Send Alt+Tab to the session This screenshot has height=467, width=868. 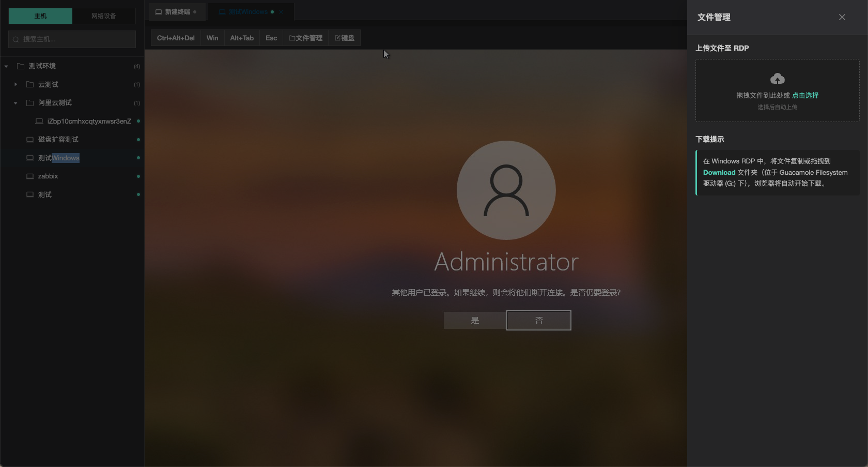pos(242,38)
